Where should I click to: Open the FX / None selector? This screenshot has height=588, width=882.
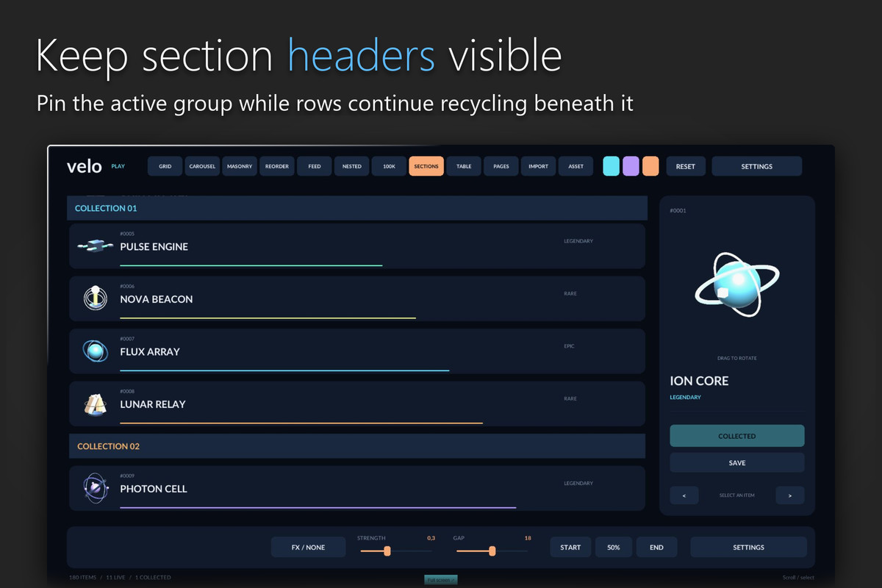point(308,547)
